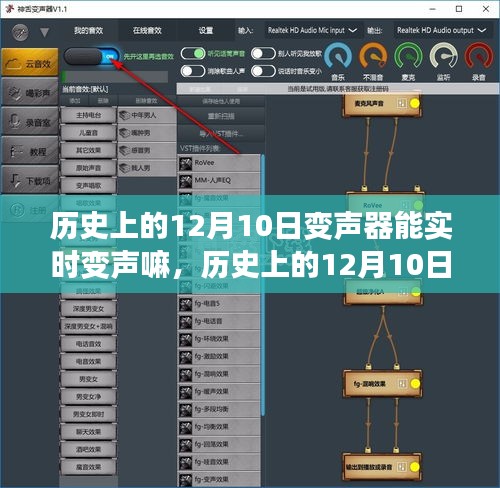500x488 pixels.
Task: Click the stack icon of the third preset row
Action: click(125, 150)
